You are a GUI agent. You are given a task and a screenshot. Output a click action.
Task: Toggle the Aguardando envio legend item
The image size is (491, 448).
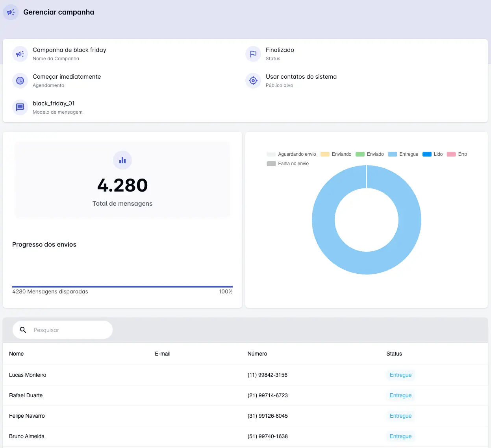(x=291, y=154)
